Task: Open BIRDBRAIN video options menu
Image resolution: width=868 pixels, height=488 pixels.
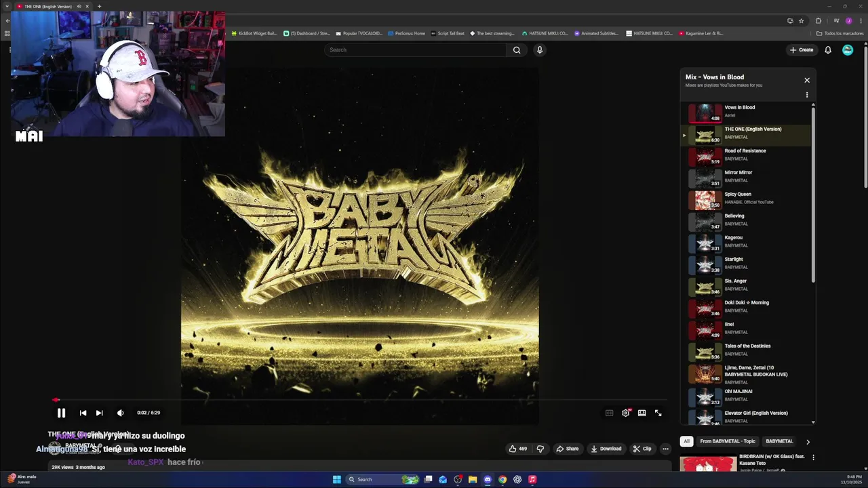Action: [813, 457]
